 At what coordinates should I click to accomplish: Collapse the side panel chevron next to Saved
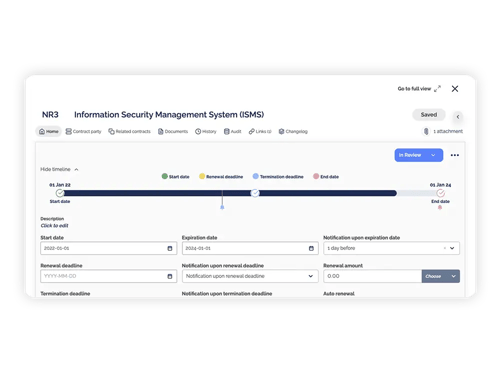458,117
